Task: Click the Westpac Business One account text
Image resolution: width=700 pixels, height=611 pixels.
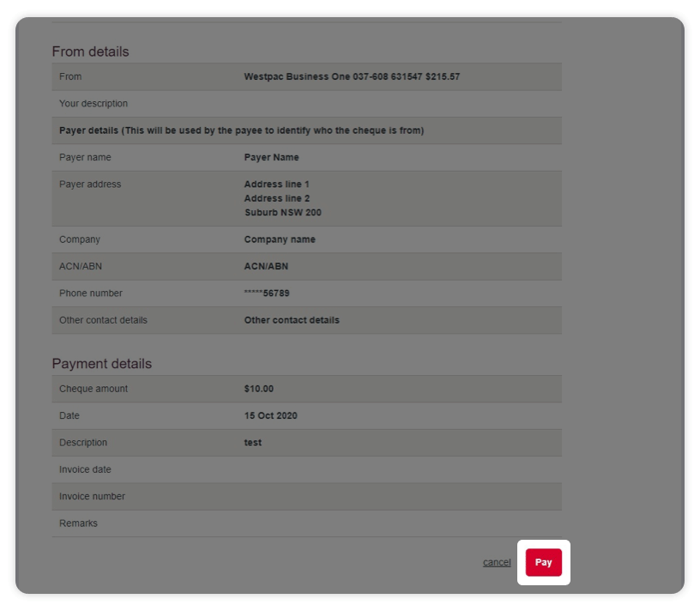Action: pyautogui.click(x=352, y=76)
